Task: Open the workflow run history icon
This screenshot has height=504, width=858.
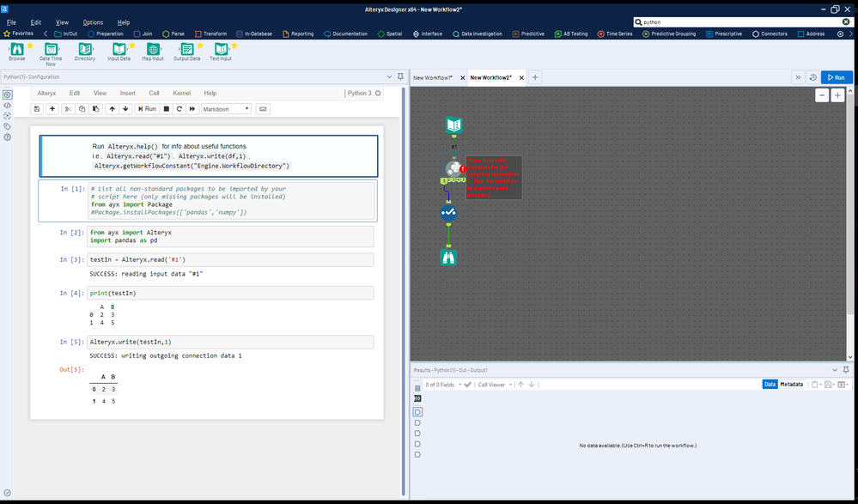Action: coord(813,78)
